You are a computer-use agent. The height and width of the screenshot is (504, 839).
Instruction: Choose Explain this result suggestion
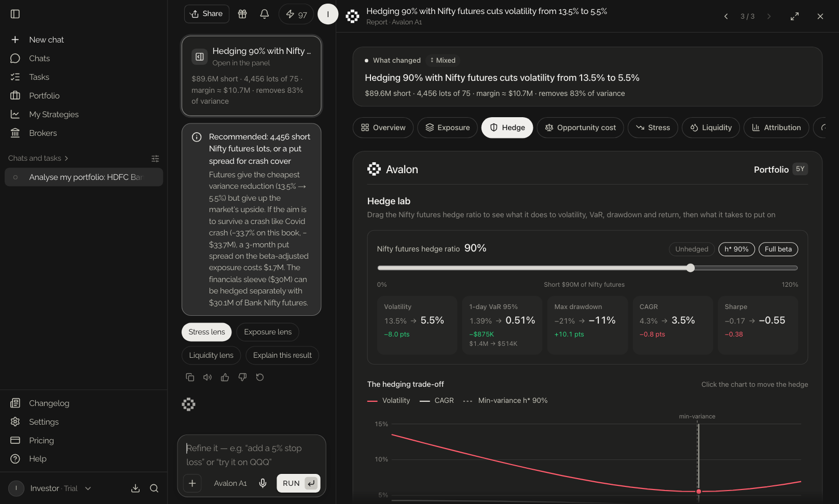click(x=282, y=355)
